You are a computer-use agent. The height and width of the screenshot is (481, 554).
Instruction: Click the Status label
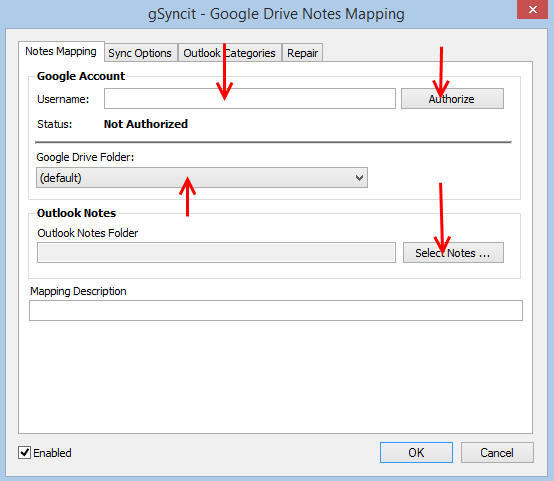[54, 124]
